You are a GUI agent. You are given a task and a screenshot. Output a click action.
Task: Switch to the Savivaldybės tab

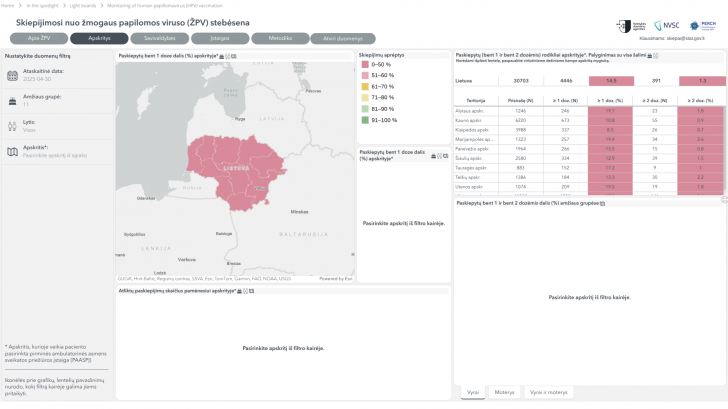[x=160, y=37]
